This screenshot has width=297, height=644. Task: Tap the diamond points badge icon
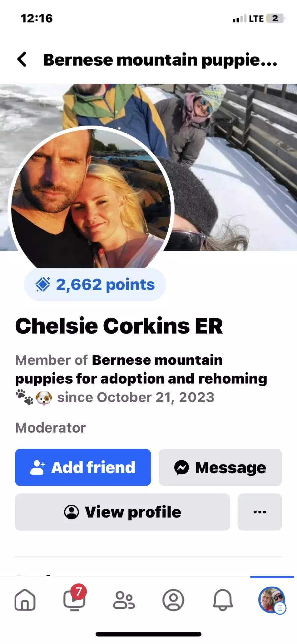[43, 284]
